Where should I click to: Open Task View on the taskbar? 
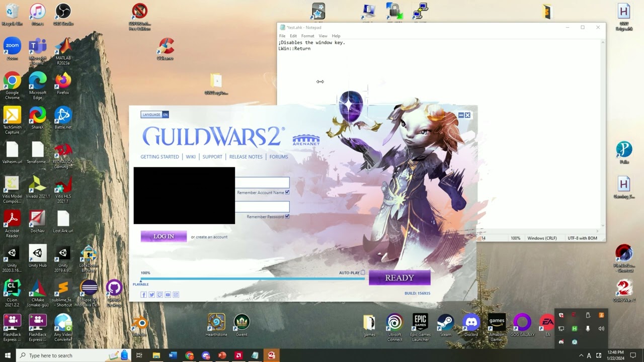[x=139, y=355]
